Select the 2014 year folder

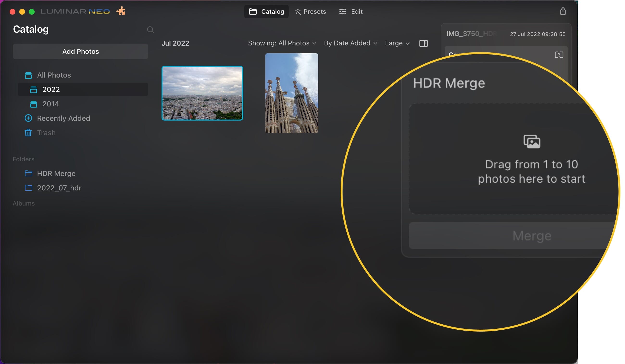tap(50, 104)
